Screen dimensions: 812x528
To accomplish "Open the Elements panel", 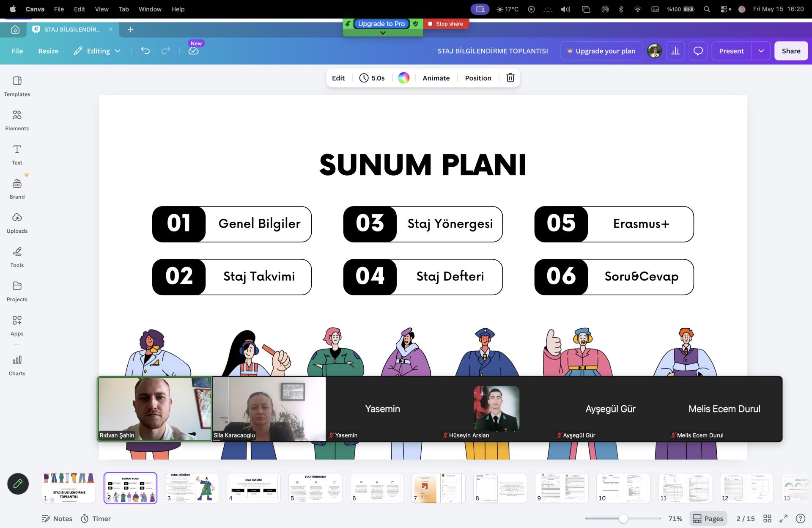I will point(17,121).
